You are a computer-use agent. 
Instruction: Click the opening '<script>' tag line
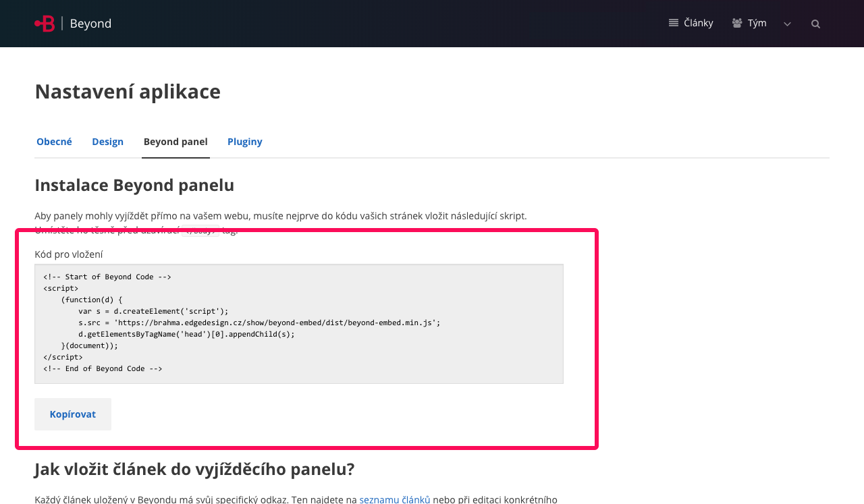(61, 288)
